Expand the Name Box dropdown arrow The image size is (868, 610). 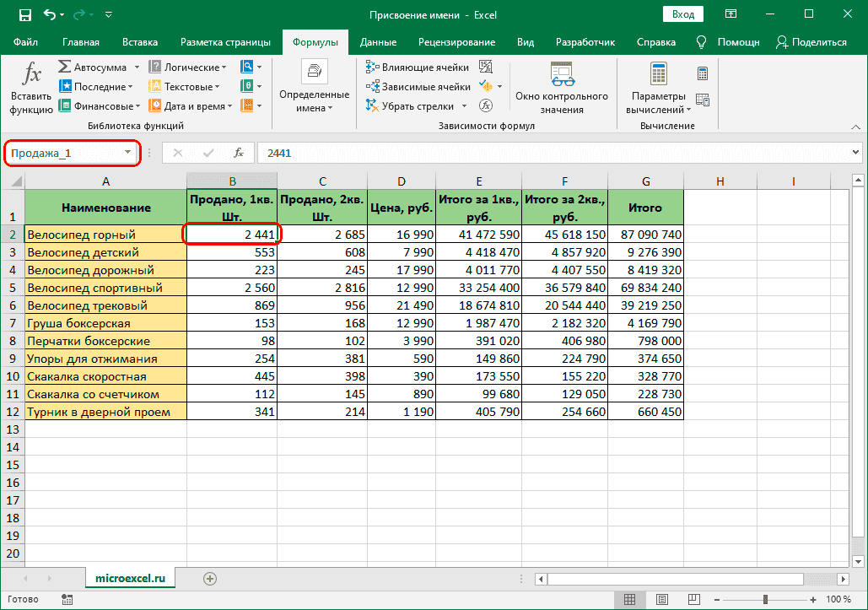(x=128, y=153)
